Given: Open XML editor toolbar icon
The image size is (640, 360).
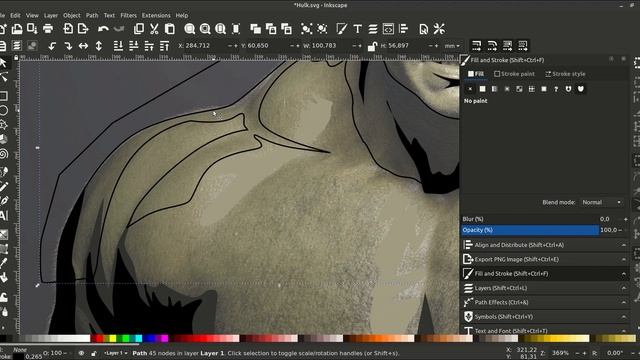Looking at the screenshot, I should click(x=388, y=29).
